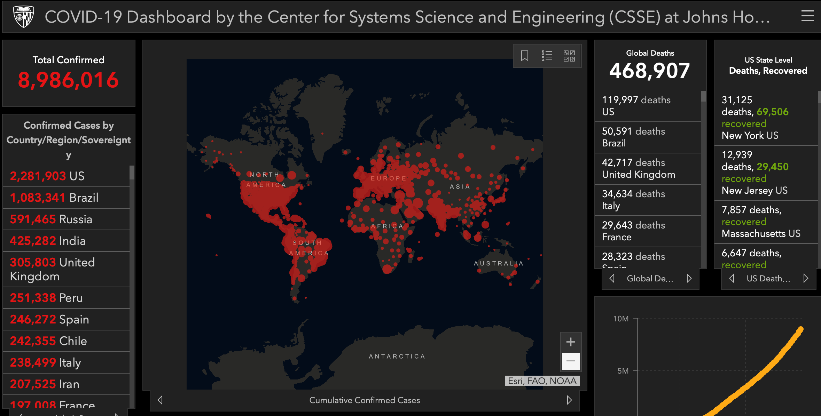The width and height of the screenshot is (821, 416).
Task: Click Massachusetts US state entry
Action: tap(767, 221)
